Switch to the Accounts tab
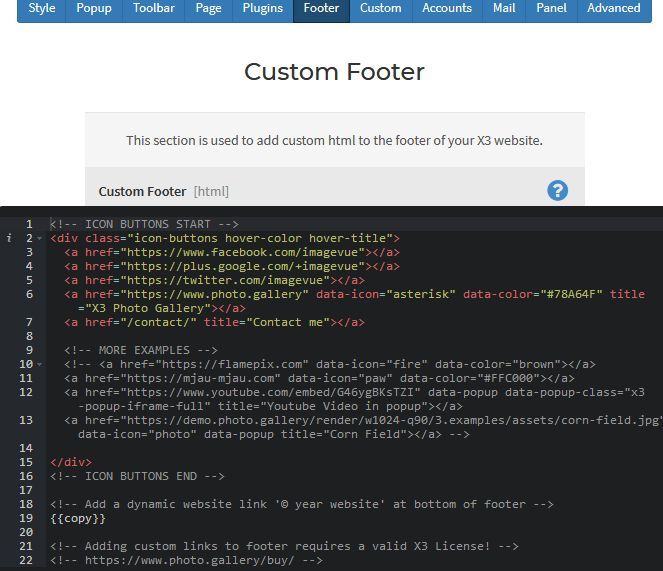663x571 pixels. [447, 8]
